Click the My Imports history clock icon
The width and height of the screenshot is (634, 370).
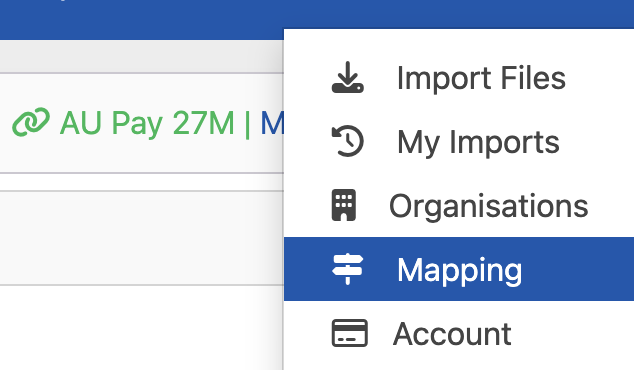(348, 142)
